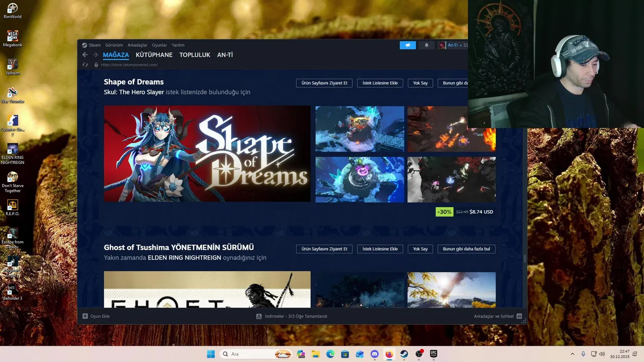The width and height of the screenshot is (644, 362).
Task: Open OBS Studio from the taskbar
Action: [x=419, y=354]
